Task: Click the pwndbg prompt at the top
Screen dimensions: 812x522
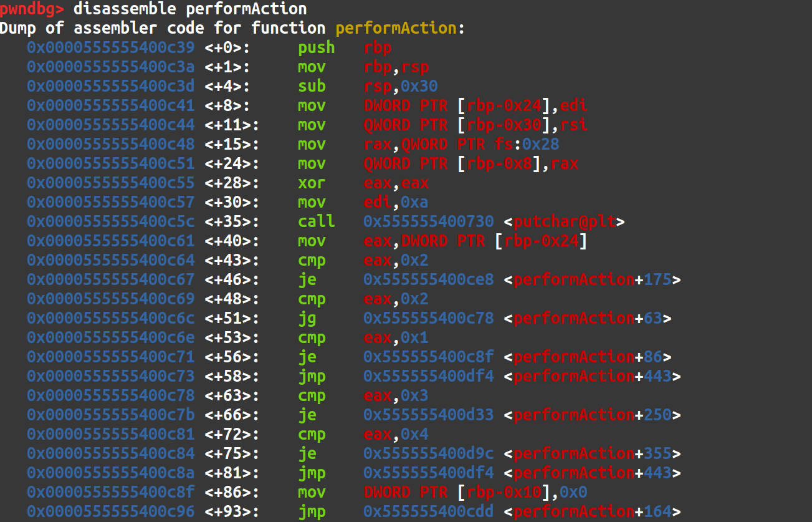Action: [x=32, y=9]
